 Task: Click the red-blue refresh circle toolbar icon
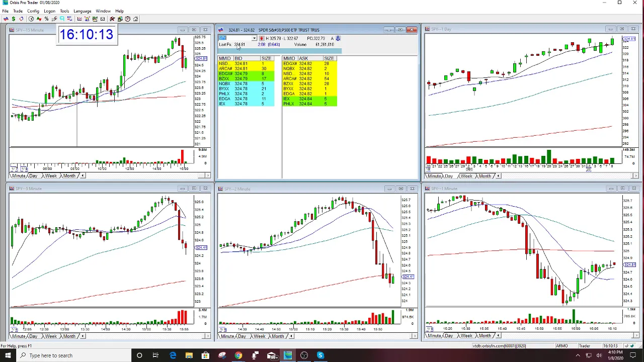tap(21, 19)
